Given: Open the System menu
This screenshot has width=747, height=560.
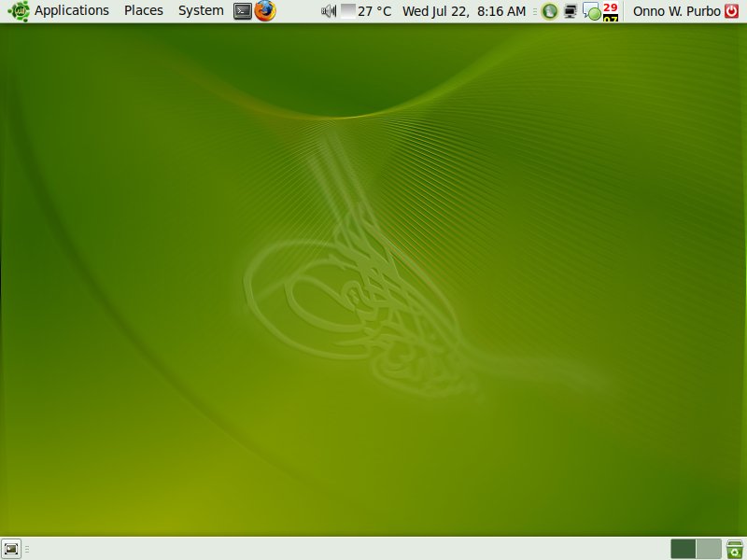Looking at the screenshot, I should point(201,11).
